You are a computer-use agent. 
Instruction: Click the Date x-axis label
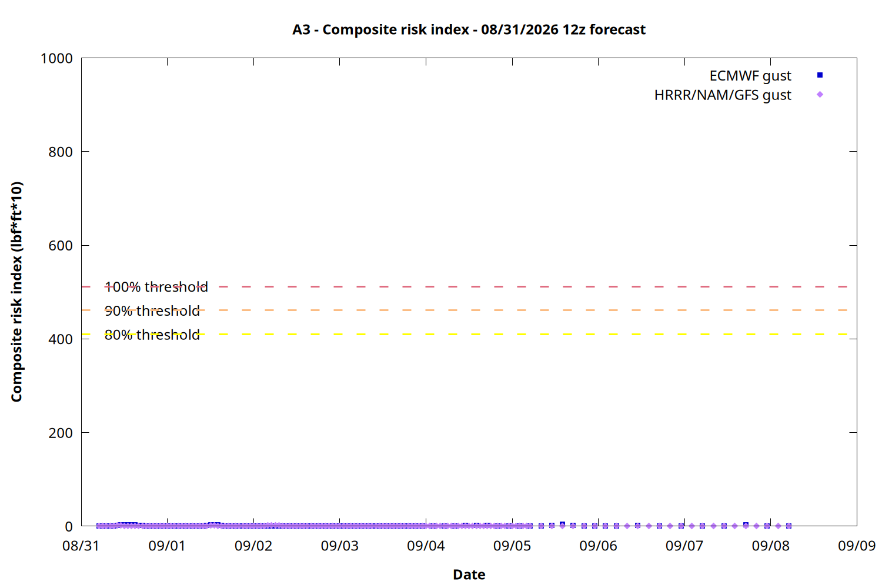[469, 574]
